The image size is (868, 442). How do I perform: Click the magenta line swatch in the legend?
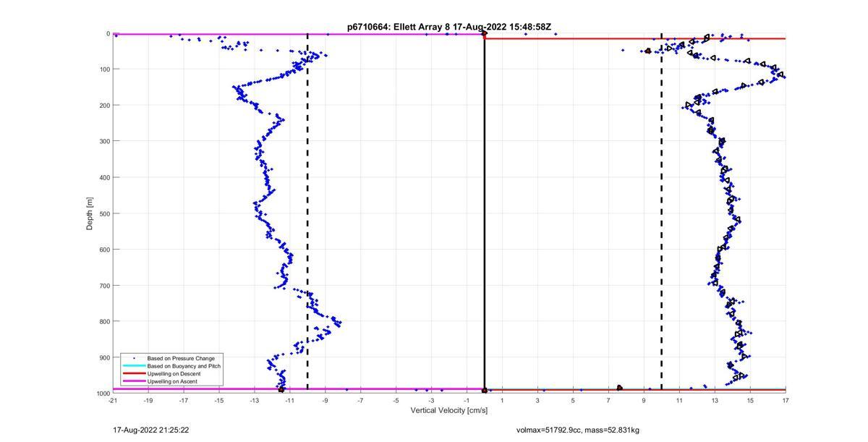[x=134, y=381]
